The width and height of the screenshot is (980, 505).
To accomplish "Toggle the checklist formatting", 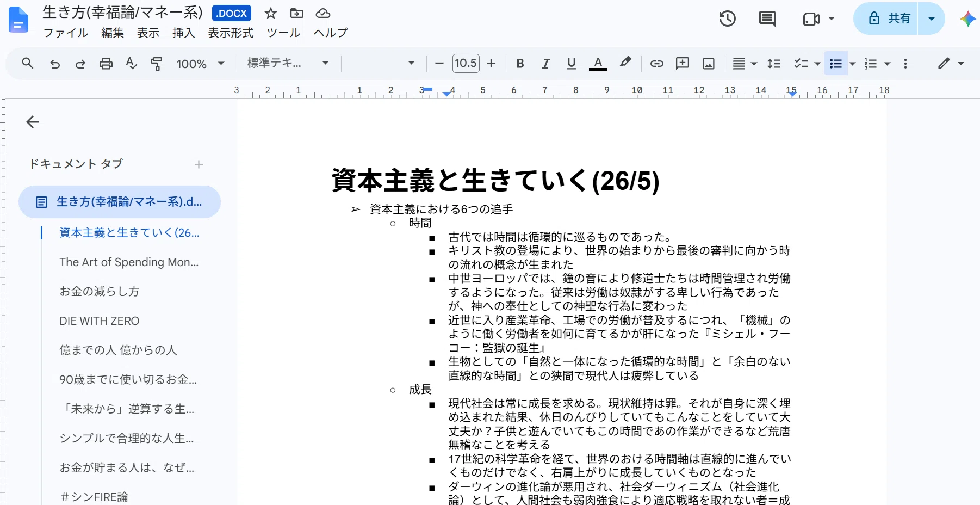I will point(801,64).
